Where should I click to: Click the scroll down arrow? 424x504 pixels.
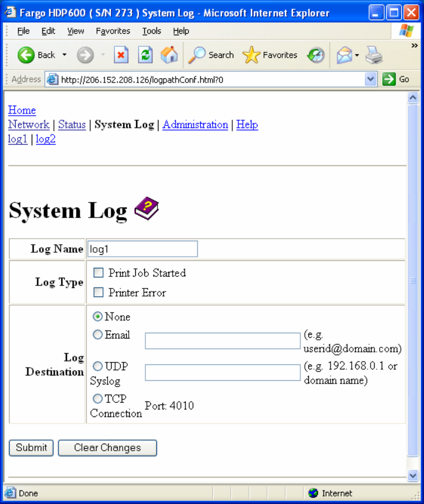pyautogui.click(x=413, y=475)
